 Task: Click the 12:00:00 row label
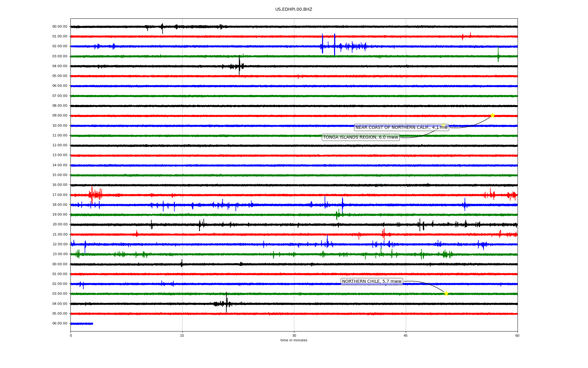(x=60, y=145)
